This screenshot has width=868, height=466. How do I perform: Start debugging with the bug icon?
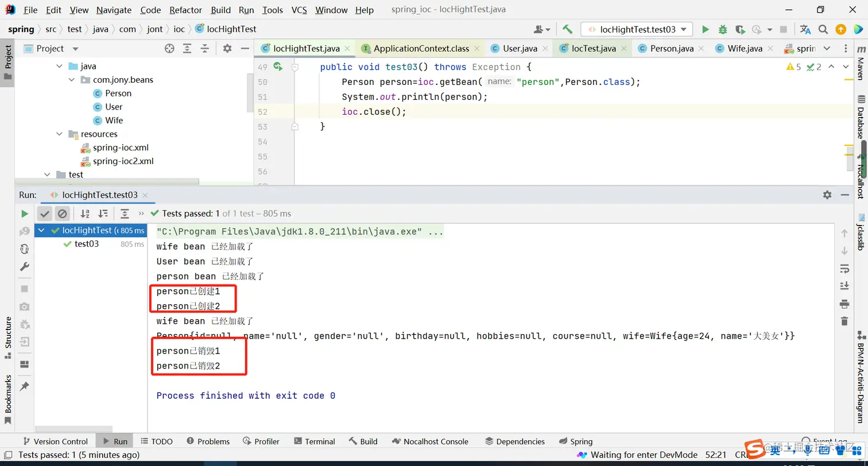[x=723, y=29]
